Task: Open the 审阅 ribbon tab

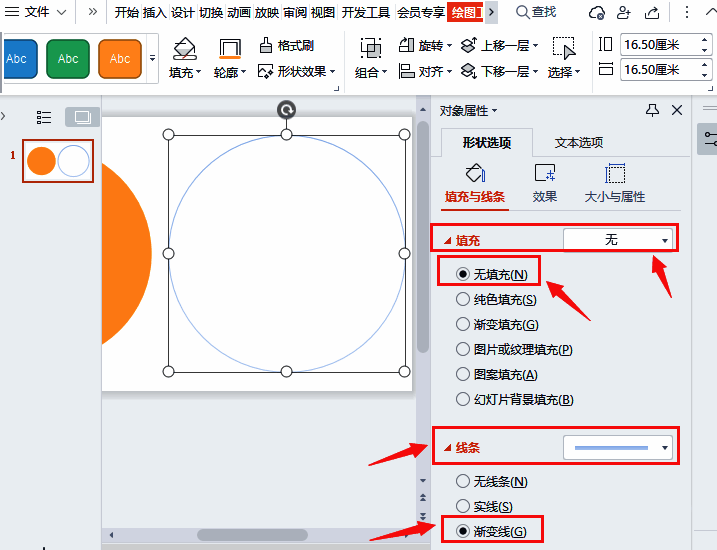Action: point(294,12)
